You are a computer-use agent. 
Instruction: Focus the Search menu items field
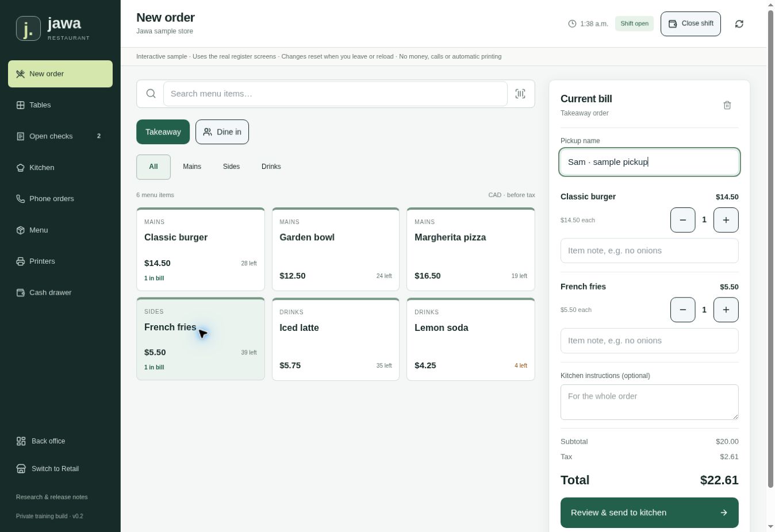335,94
